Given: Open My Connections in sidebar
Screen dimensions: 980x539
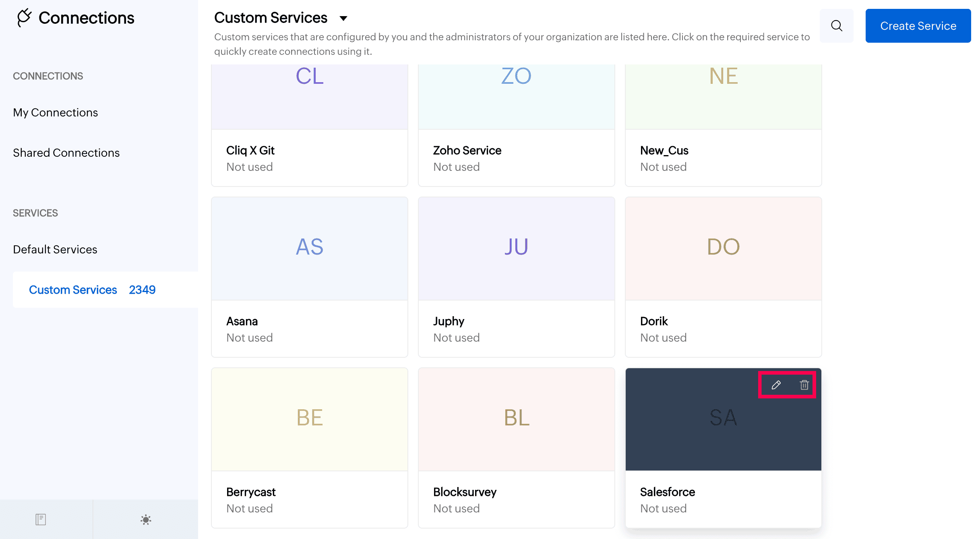Looking at the screenshot, I should (55, 112).
